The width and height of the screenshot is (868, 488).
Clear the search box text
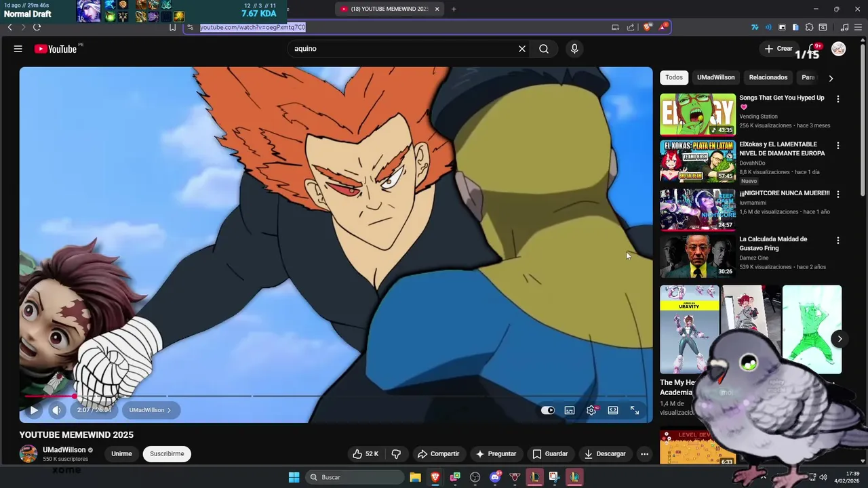pos(522,49)
